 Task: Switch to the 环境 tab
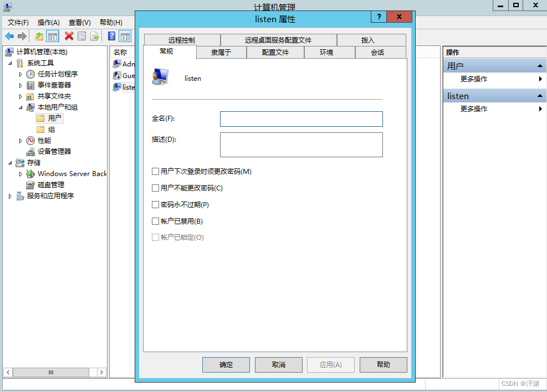click(326, 52)
